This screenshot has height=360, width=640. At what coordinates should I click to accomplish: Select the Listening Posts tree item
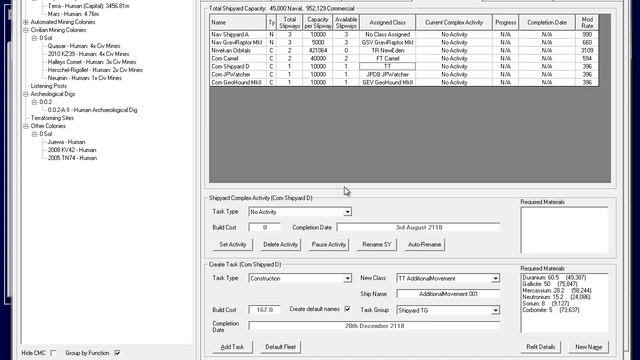click(49, 86)
